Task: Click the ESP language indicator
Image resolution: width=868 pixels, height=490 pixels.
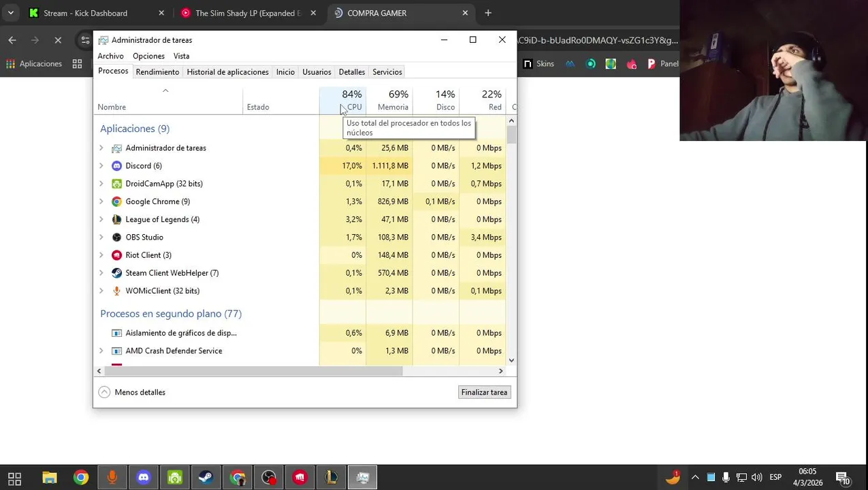Action: pyautogui.click(x=775, y=477)
